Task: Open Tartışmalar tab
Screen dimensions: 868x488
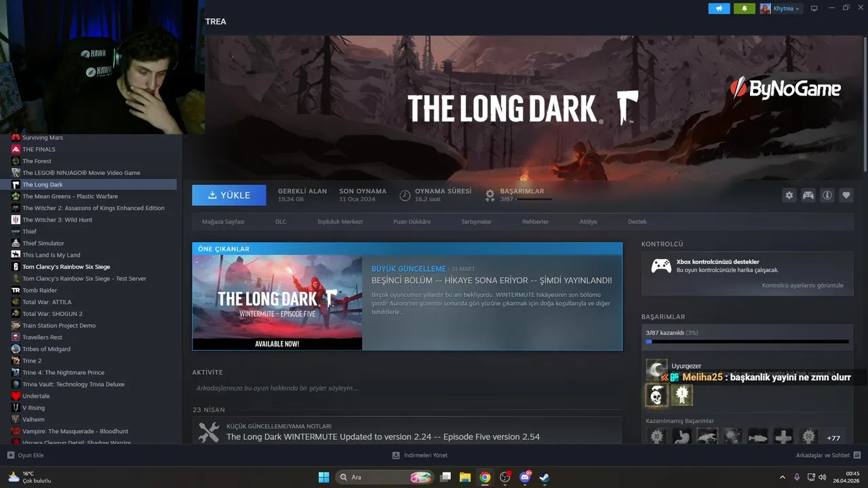Action: (476, 222)
